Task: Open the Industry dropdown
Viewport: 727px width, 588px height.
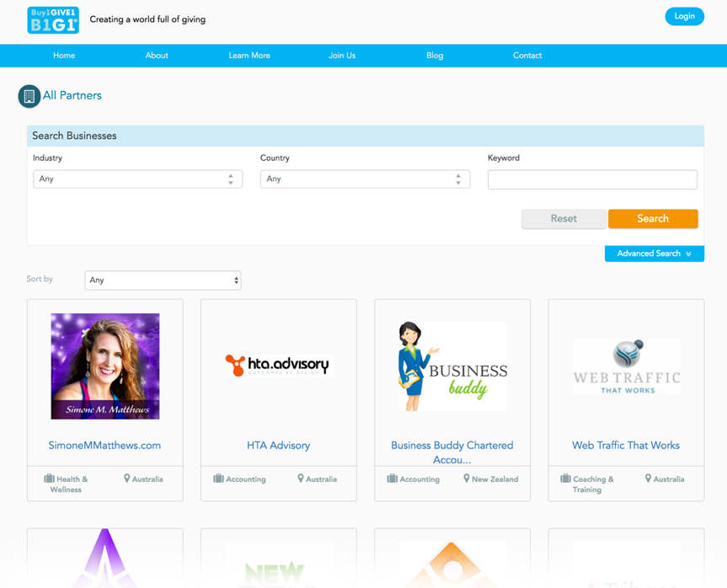Action: pyautogui.click(x=137, y=179)
